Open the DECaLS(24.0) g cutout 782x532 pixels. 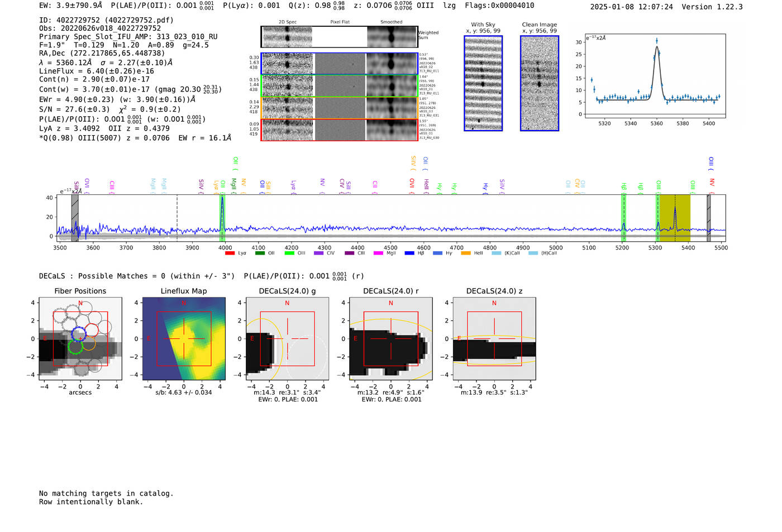point(287,339)
